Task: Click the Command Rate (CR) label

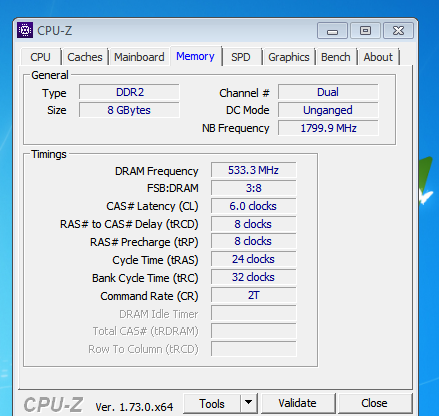Action: [149, 296]
